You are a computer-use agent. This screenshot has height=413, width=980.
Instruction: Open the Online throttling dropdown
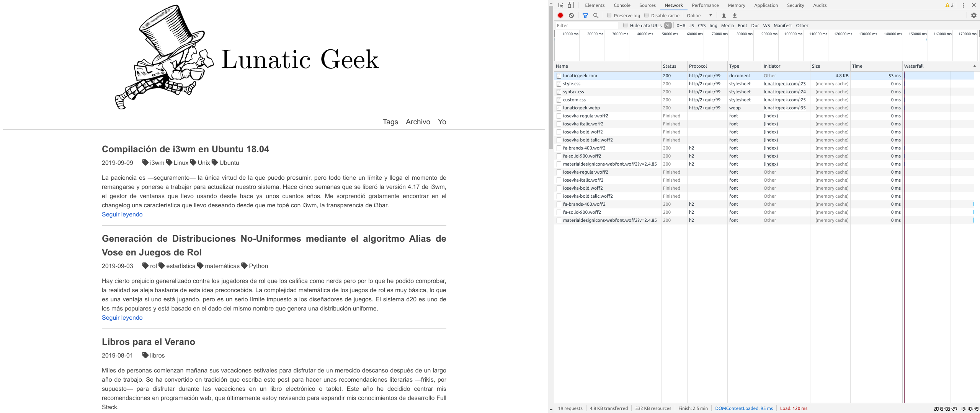coord(699,15)
